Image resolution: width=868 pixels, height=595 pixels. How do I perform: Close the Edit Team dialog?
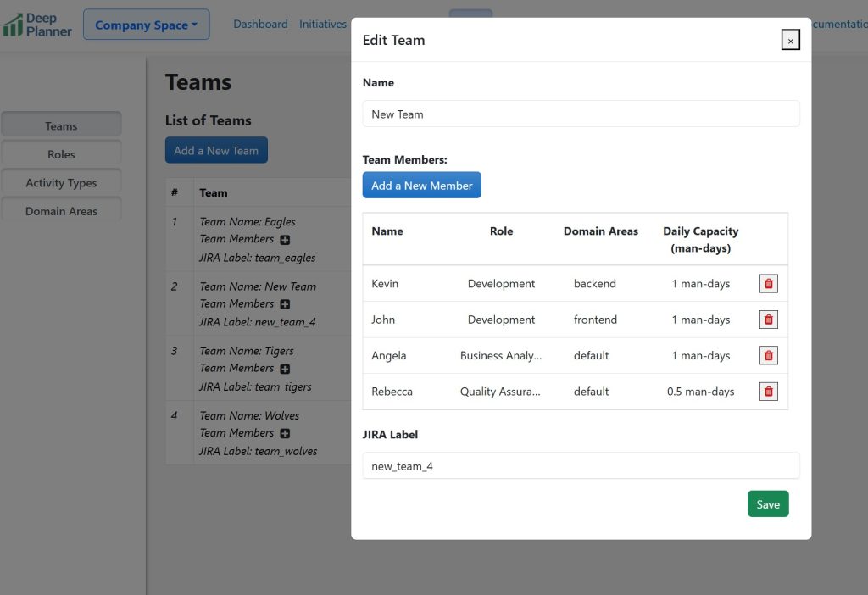790,40
